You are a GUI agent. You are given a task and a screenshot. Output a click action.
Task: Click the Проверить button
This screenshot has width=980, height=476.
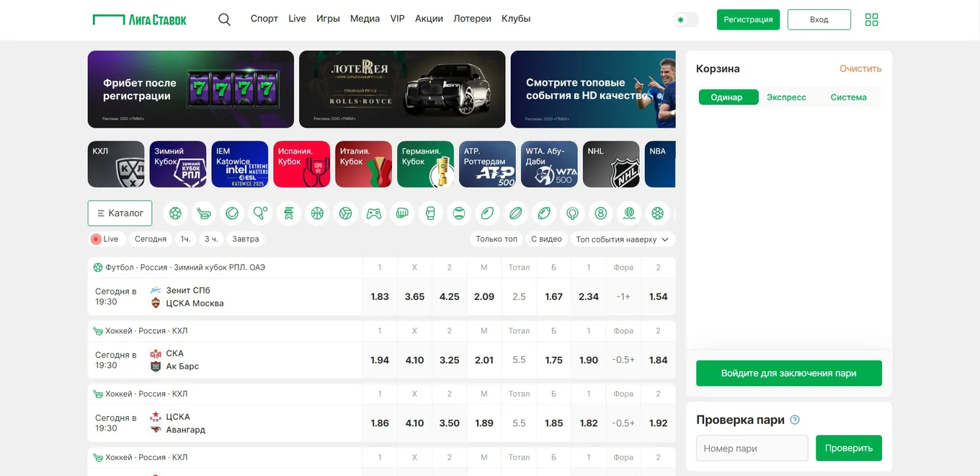(849, 448)
